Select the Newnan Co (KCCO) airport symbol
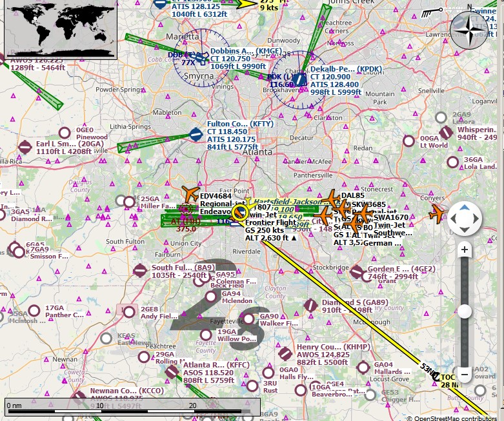504x421 pixels. (x=79, y=397)
